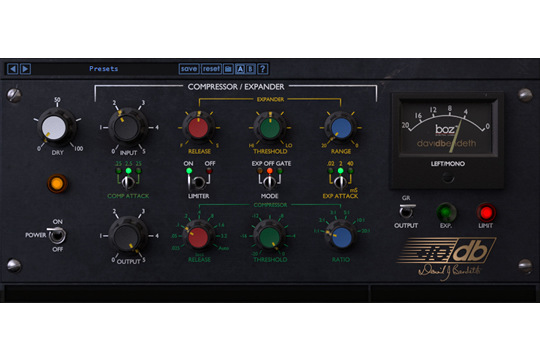Click the meter adjustment screw below LEFT/MONO
540x360 pixels.
[448, 177]
